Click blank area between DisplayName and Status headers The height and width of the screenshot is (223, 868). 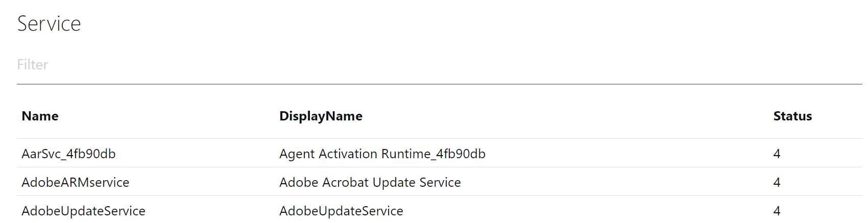click(562, 116)
